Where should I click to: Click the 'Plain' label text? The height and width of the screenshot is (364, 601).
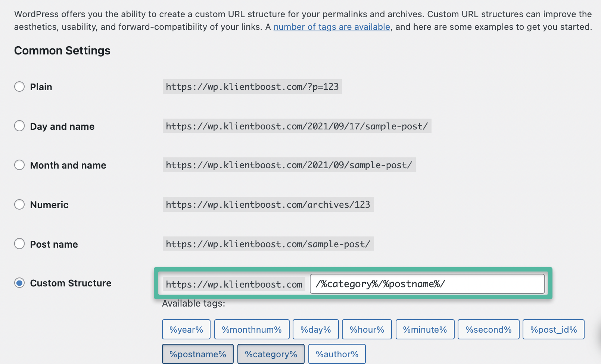click(41, 87)
